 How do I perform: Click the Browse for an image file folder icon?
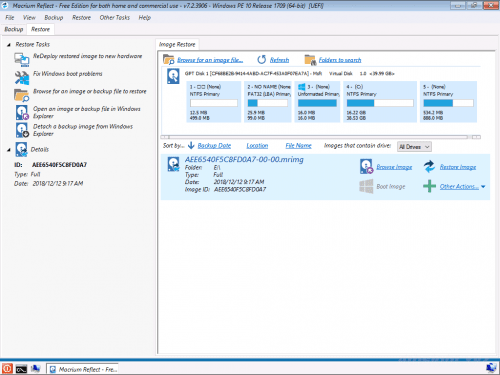(169, 60)
